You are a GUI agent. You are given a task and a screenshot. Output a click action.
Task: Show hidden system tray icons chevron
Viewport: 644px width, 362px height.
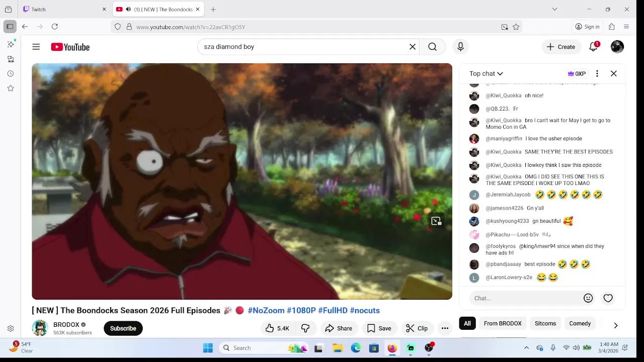pos(526,348)
